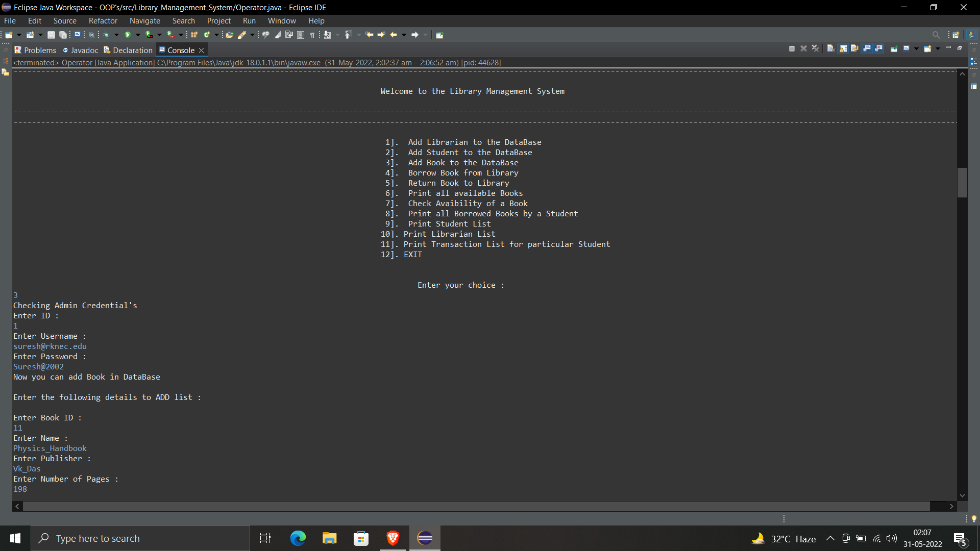Toggle Word Wrap in console toolbar
The image size is (980, 551).
854,48
